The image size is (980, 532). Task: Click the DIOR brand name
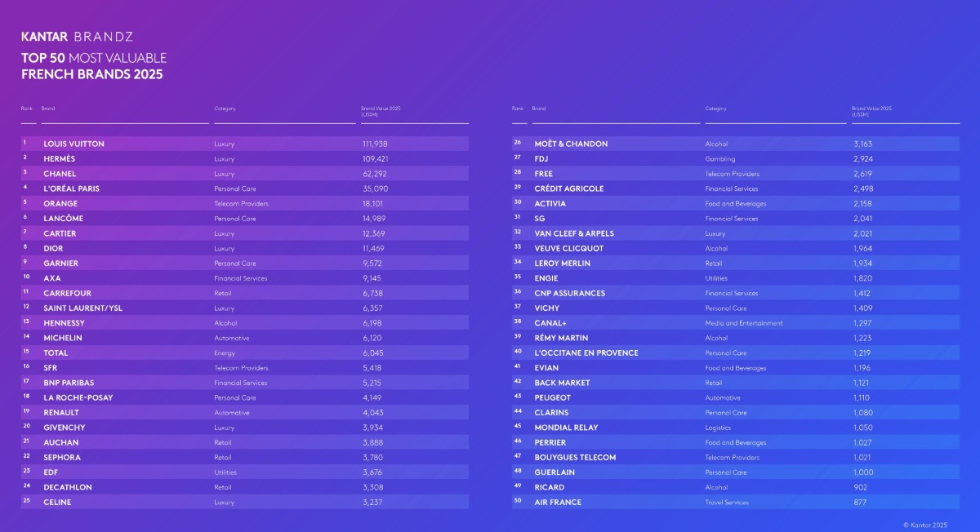pos(53,248)
